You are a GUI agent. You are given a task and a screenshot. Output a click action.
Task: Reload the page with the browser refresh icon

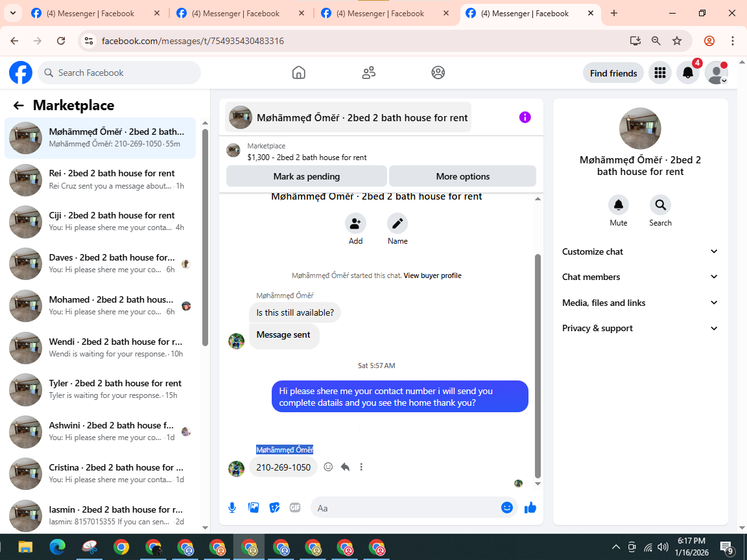tap(61, 41)
